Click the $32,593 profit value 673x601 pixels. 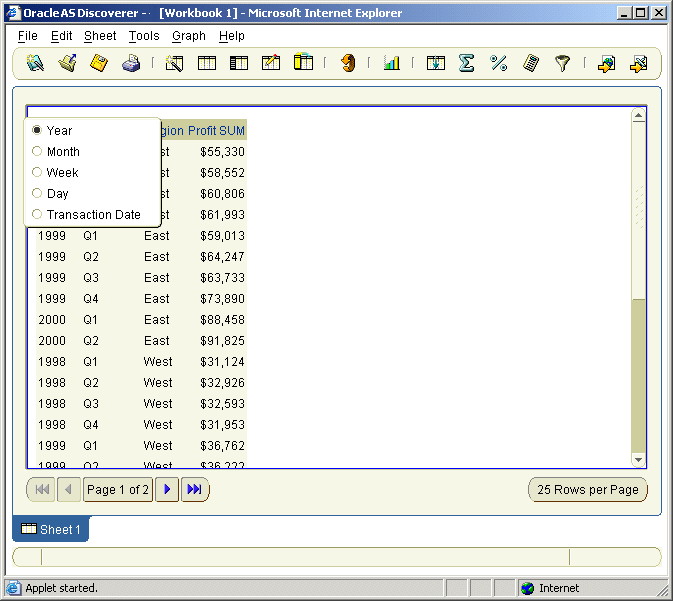(222, 404)
